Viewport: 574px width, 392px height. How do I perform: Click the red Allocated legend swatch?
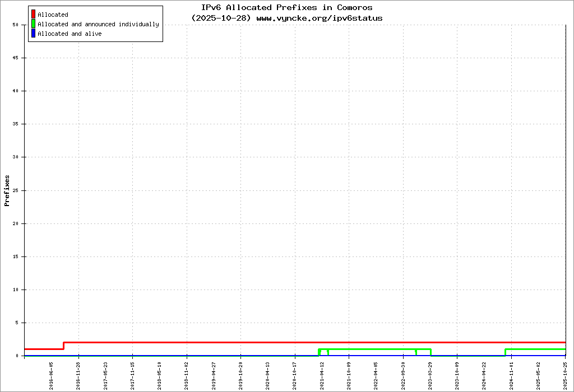34,15
